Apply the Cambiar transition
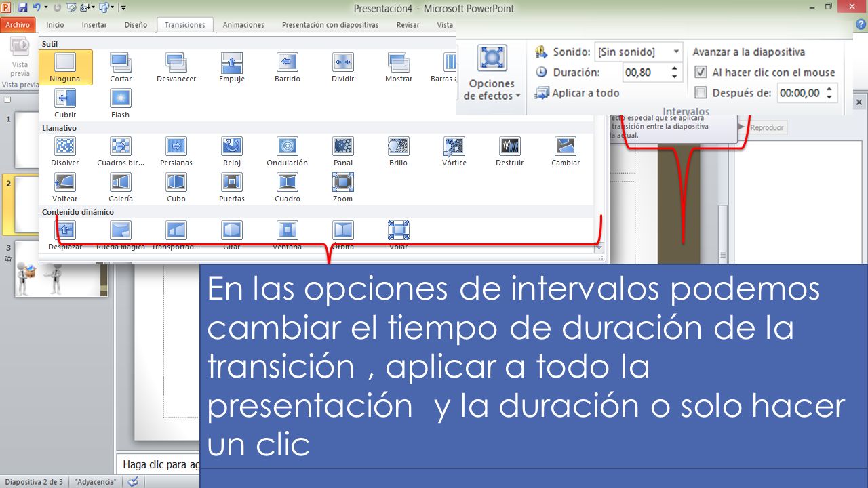Viewport: 868px width, 488px height. click(x=566, y=151)
